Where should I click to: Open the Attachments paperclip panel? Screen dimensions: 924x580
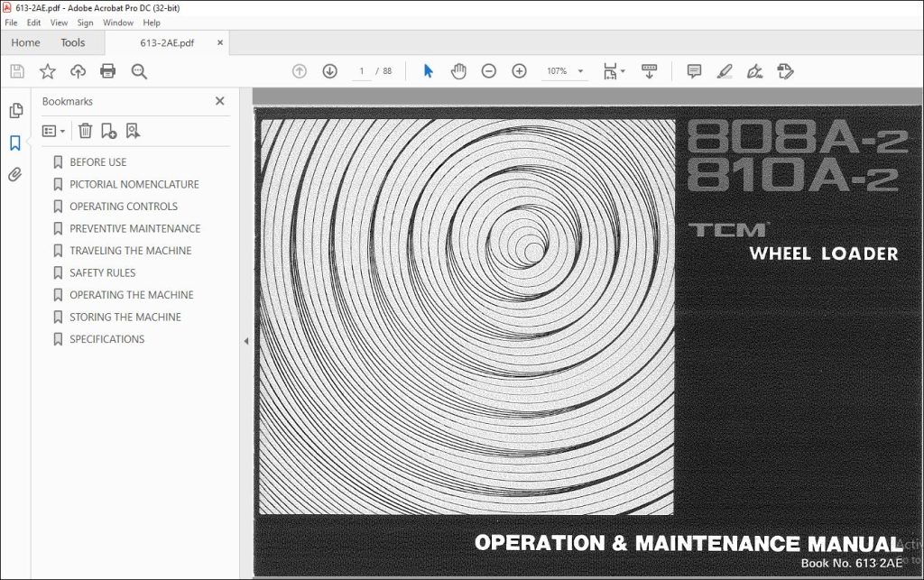click(15, 174)
